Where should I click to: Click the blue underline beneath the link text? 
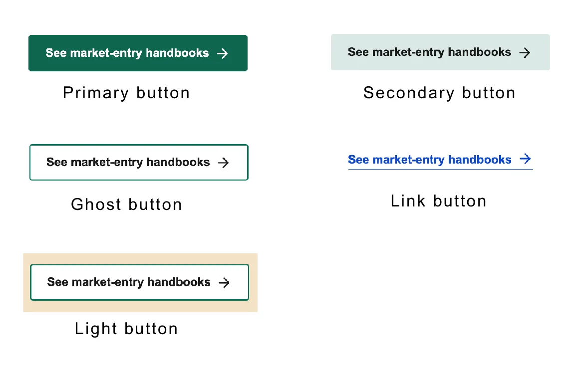(440, 169)
